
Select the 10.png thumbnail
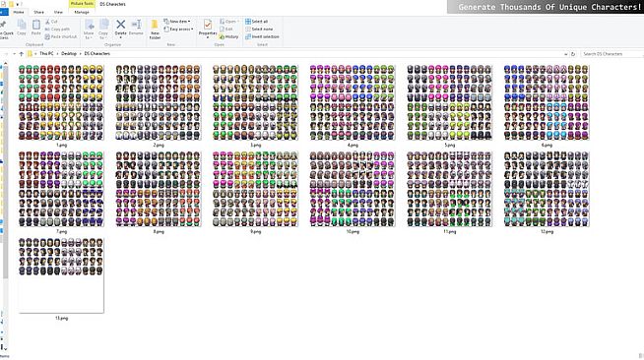(353, 189)
